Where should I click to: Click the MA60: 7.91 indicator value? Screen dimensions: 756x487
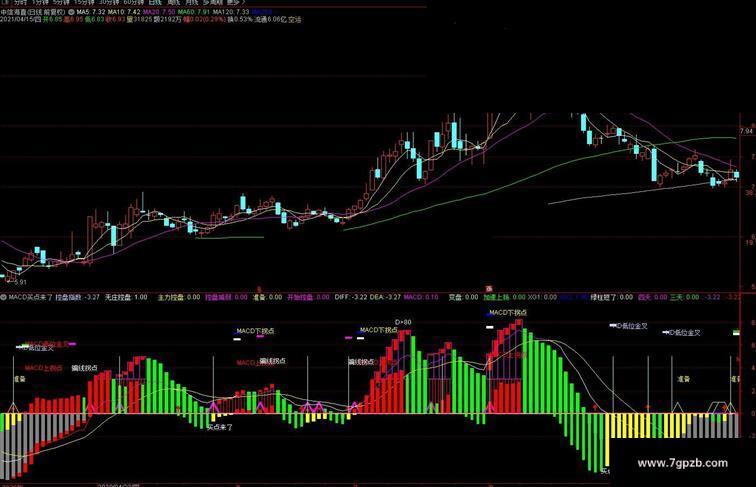pyautogui.click(x=194, y=12)
